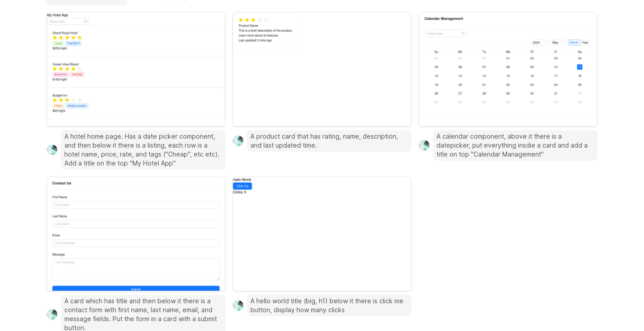
Task: Select the Month view radio button
Action: [x=574, y=42]
